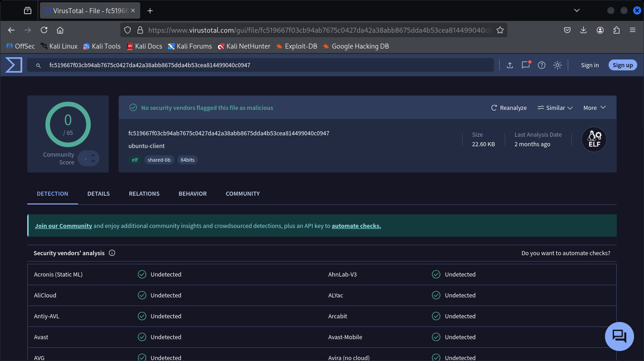Click the site shield tracking protection icon

(x=128, y=30)
